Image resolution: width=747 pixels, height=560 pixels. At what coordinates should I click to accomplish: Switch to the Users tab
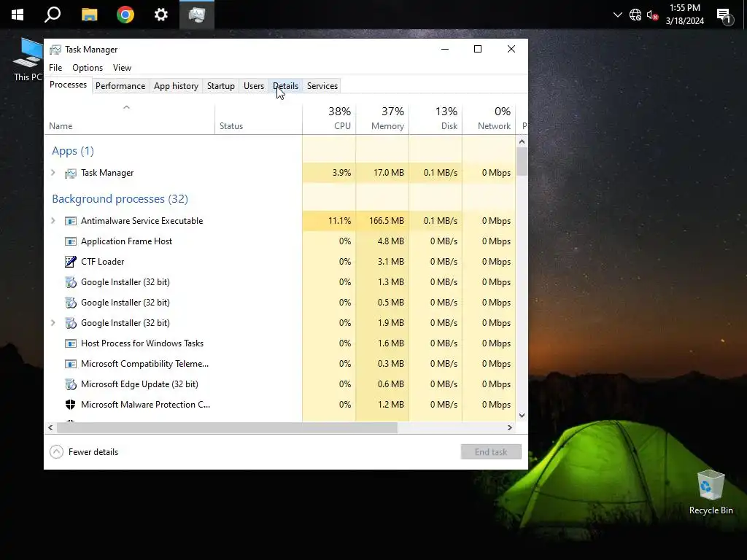pos(253,86)
